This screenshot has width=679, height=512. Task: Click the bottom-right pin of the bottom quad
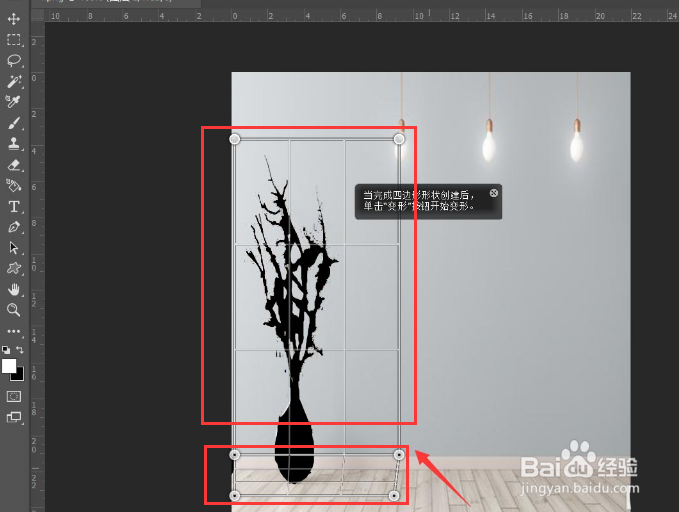[x=394, y=496]
